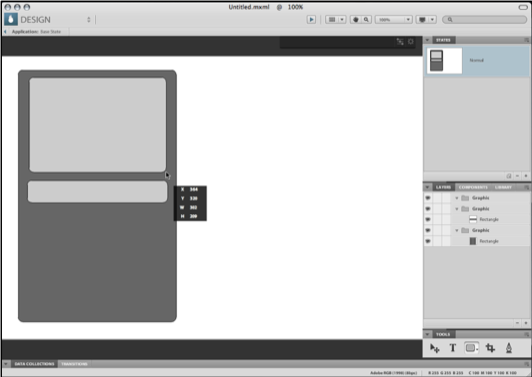532x377 pixels.
Task: Open the gear settings icon above canvas
Action: [411, 41]
